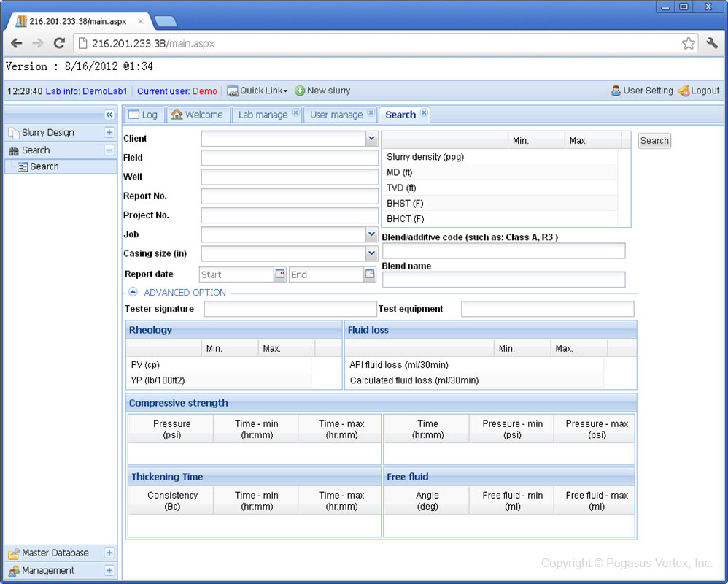The width and height of the screenshot is (728, 584).
Task: Open User Setting
Action: (x=642, y=91)
